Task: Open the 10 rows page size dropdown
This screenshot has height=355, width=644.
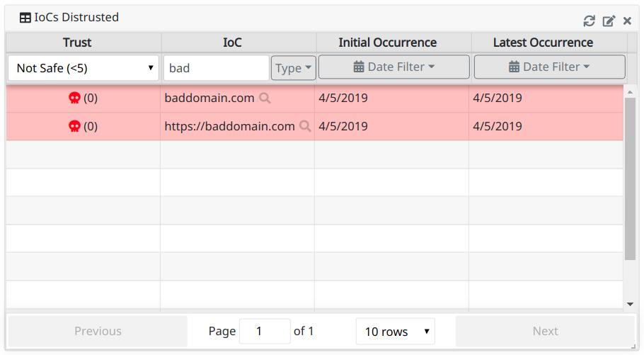Action: [395, 332]
